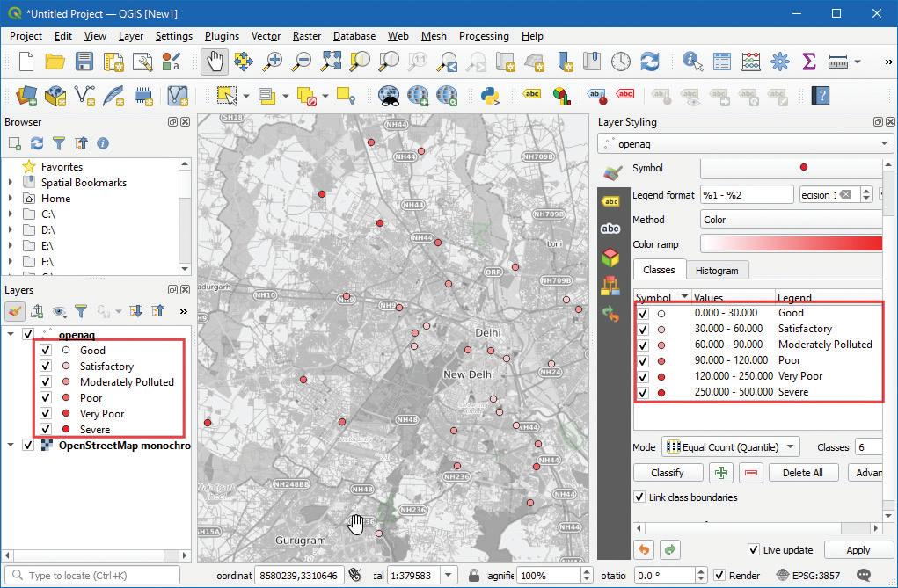Click the Zoom In magnifier tool
The width and height of the screenshot is (898, 588).
pyautogui.click(x=274, y=62)
